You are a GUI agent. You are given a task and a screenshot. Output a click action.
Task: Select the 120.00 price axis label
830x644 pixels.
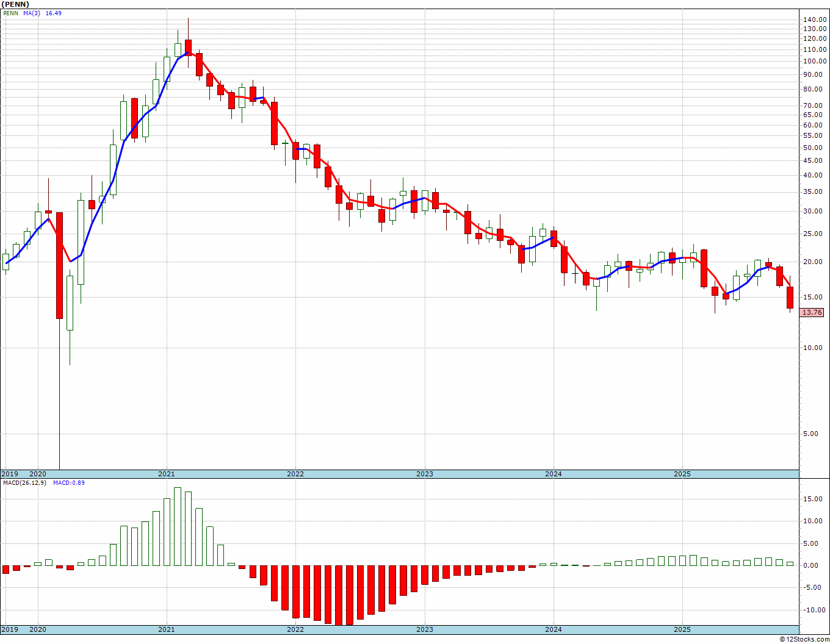[815, 39]
